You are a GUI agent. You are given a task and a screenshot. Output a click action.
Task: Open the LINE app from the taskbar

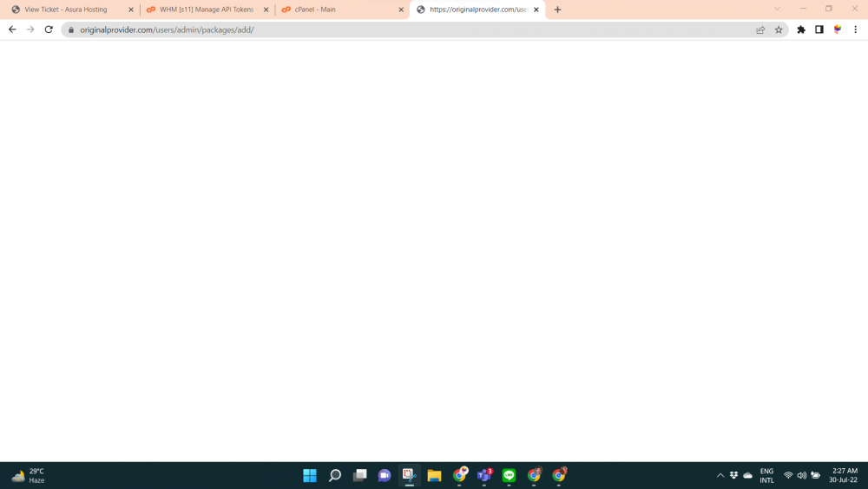coord(510,475)
